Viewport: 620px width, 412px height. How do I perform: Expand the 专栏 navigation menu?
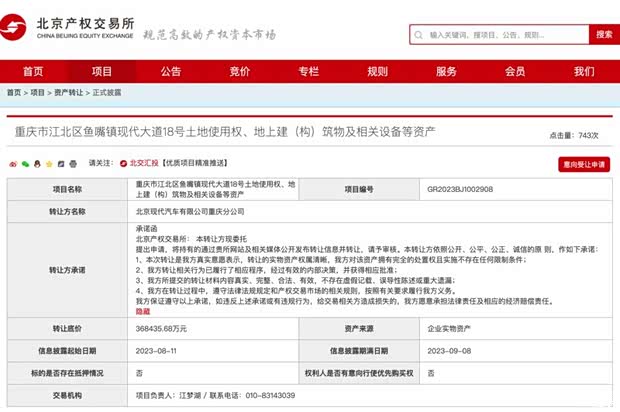point(308,71)
